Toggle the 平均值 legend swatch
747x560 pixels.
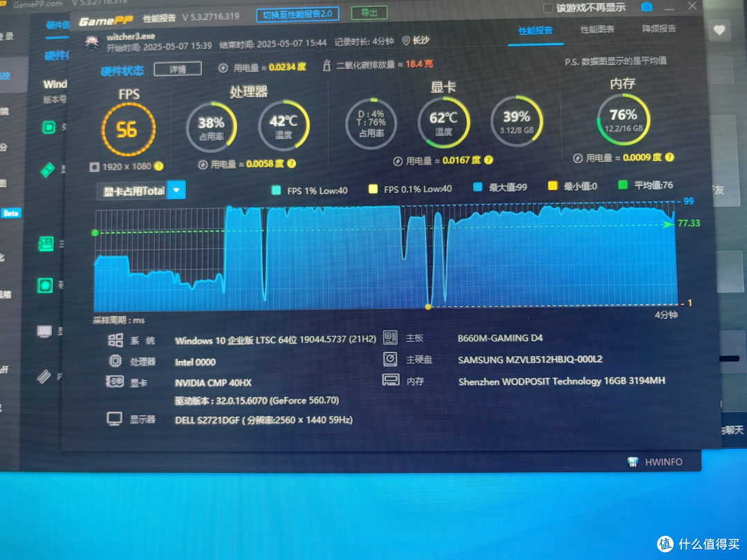(x=622, y=185)
